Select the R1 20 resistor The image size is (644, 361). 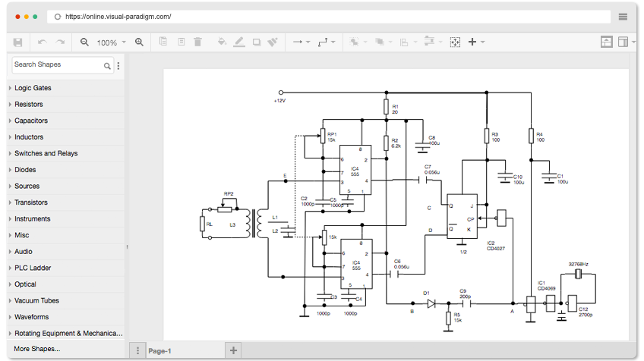pyautogui.click(x=386, y=107)
